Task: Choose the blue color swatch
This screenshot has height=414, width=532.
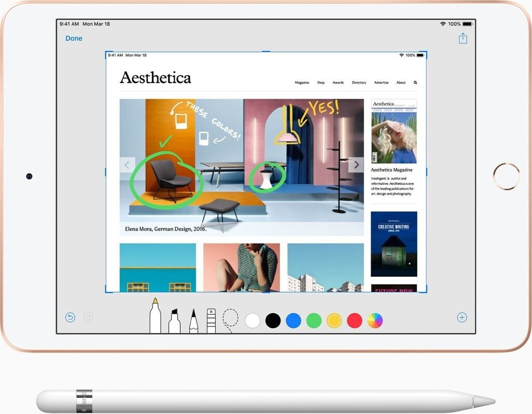Action: (294, 320)
